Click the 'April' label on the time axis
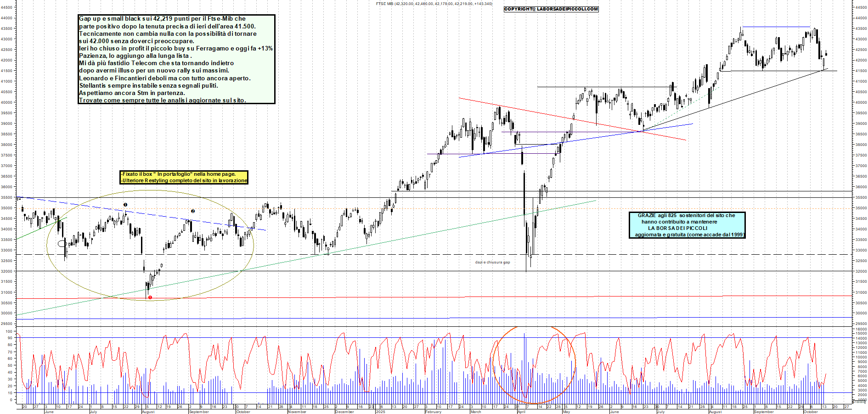868x414 pixels. [x=521, y=412]
